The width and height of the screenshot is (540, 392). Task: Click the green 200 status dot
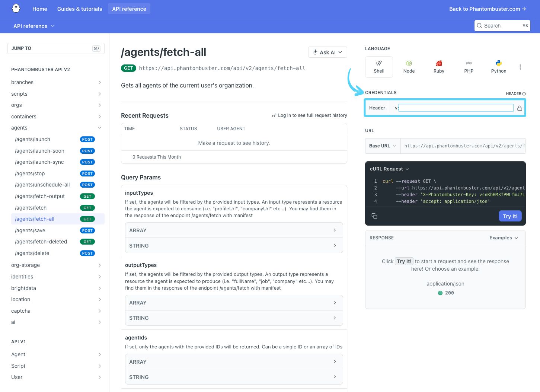coord(440,293)
